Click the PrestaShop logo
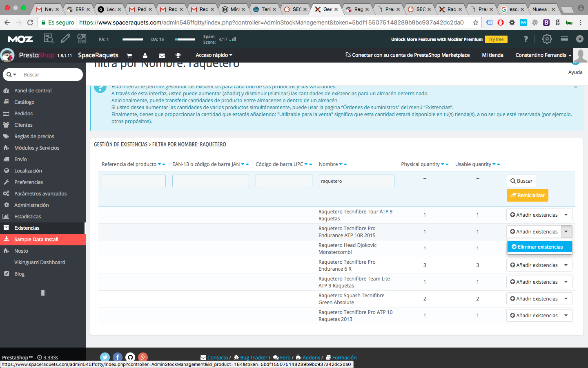Screen dimensions: 588x368 coord(36,55)
